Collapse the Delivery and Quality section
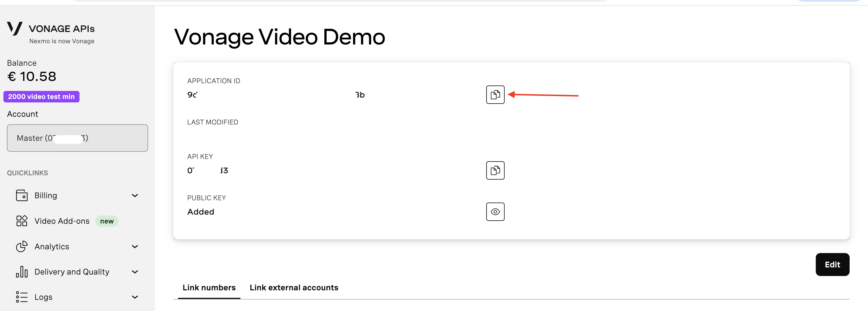 pos(135,272)
